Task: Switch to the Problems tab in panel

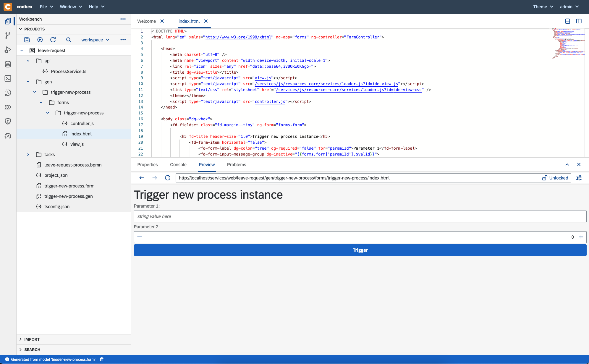Action: tap(237, 164)
